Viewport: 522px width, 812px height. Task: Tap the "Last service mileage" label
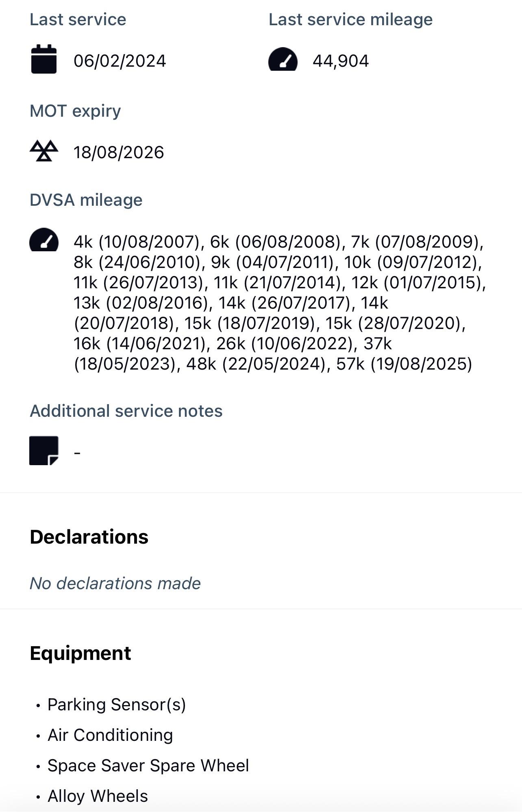coord(350,20)
